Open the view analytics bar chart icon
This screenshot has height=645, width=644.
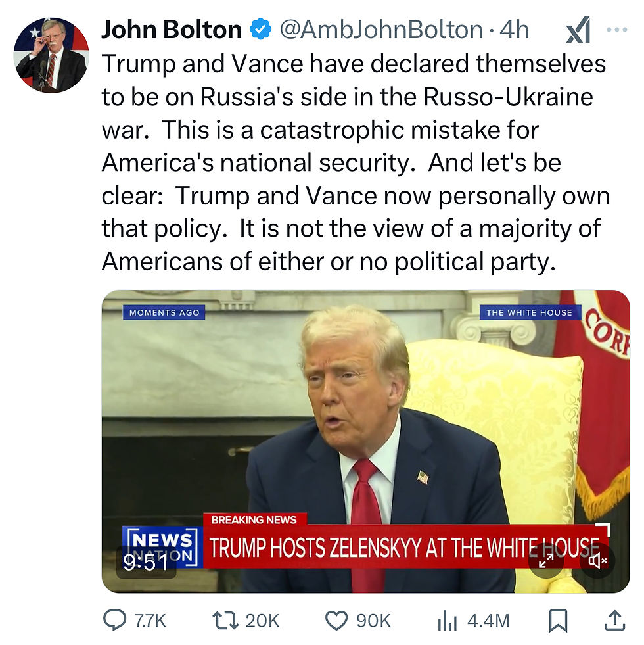[448, 620]
